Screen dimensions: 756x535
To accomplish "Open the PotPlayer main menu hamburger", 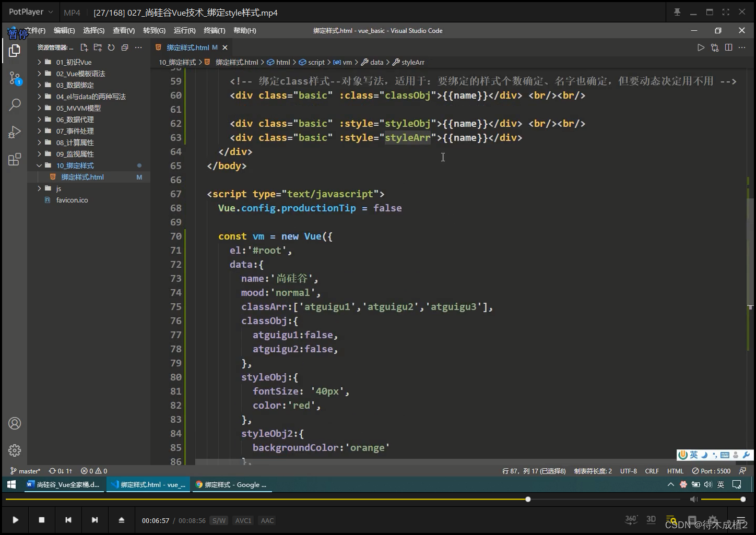I will click(740, 520).
